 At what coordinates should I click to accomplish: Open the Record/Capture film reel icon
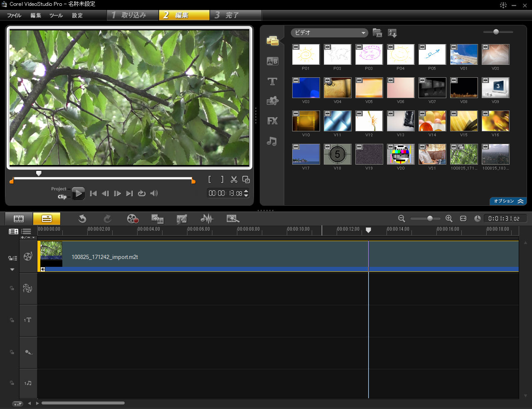[133, 219]
